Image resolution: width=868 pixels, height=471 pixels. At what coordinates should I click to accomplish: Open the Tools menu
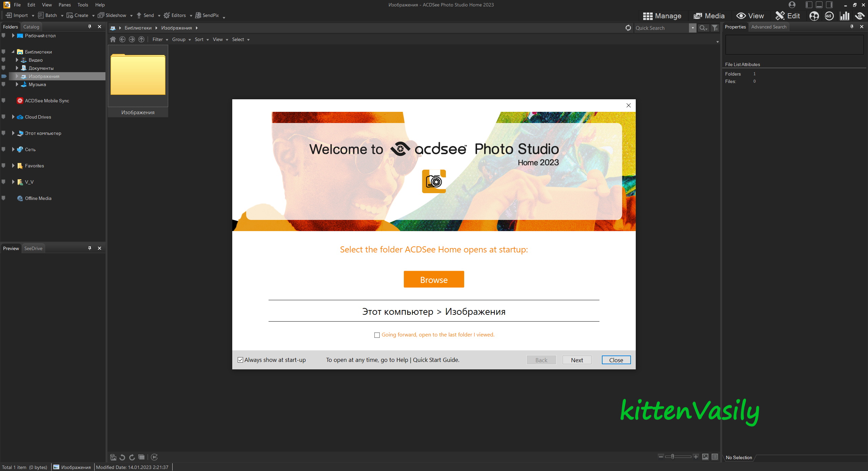click(x=83, y=5)
